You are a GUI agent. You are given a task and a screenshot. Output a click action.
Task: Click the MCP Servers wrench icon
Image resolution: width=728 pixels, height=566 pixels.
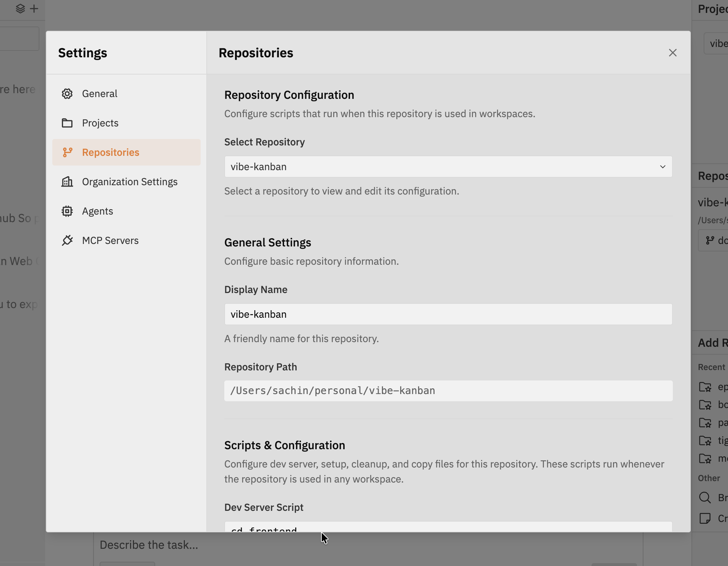point(67,240)
